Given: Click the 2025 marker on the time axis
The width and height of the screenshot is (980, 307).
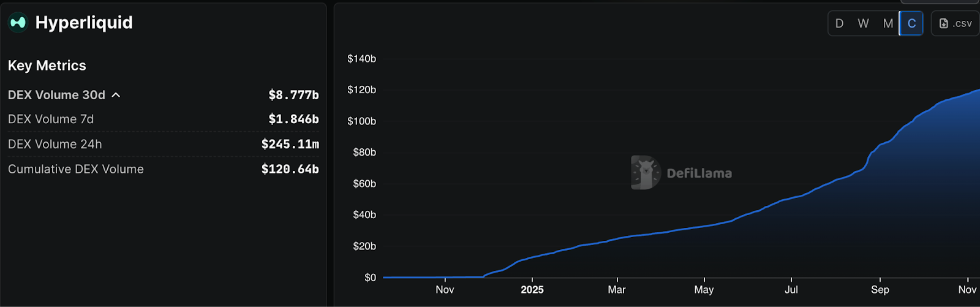Looking at the screenshot, I should point(532,290).
